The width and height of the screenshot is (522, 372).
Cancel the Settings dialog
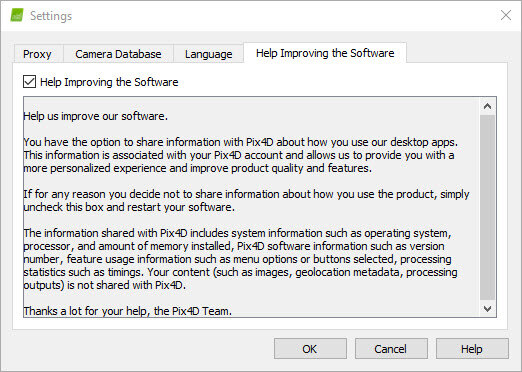click(391, 349)
